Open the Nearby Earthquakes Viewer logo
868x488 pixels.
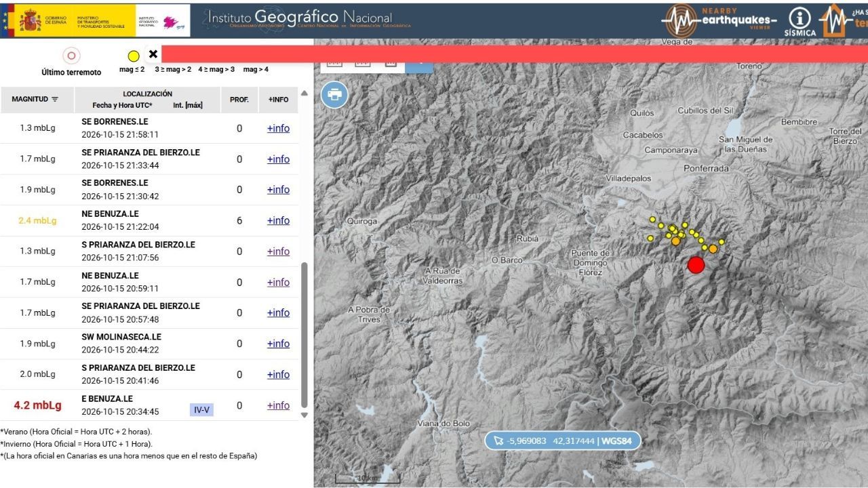[x=719, y=20]
